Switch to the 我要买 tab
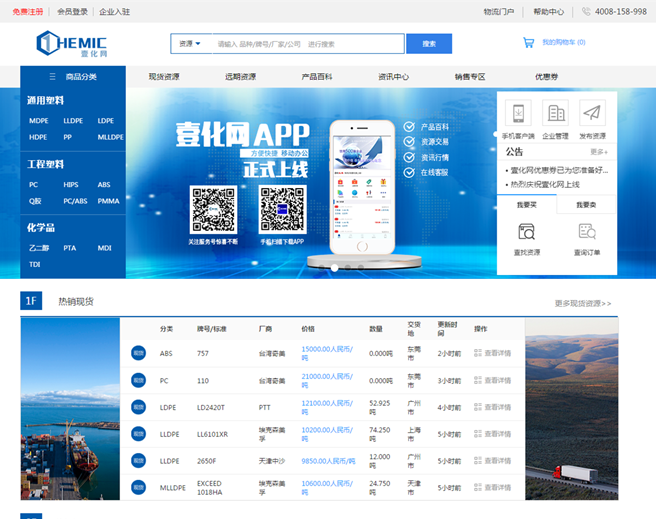The width and height of the screenshot is (656, 519). (x=527, y=205)
